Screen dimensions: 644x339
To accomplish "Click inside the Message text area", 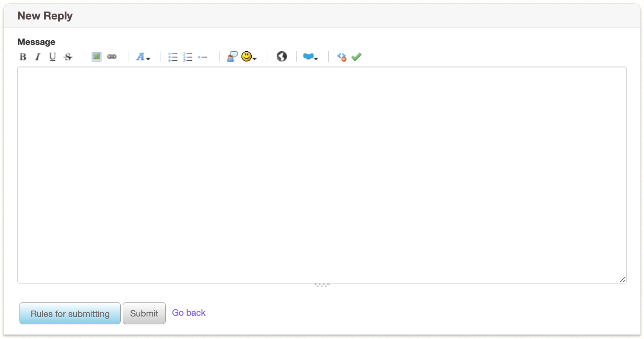I will (x=322, y=175).
